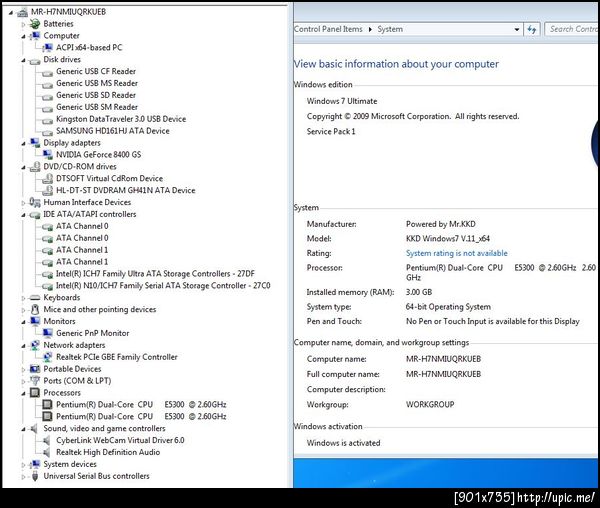Click the Realtek PCIe GBE network icon
The image size is (600, 508).
[47, 357]
